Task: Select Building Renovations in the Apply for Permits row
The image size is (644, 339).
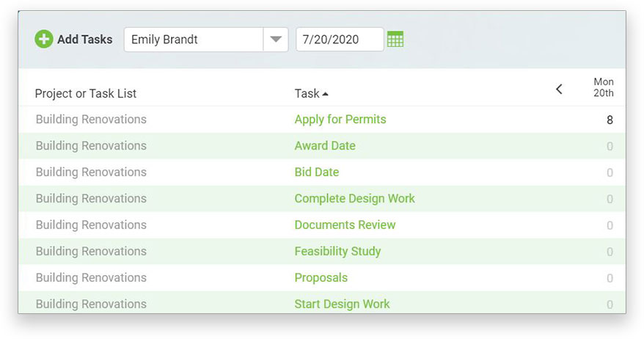Action: pos(91,120)
